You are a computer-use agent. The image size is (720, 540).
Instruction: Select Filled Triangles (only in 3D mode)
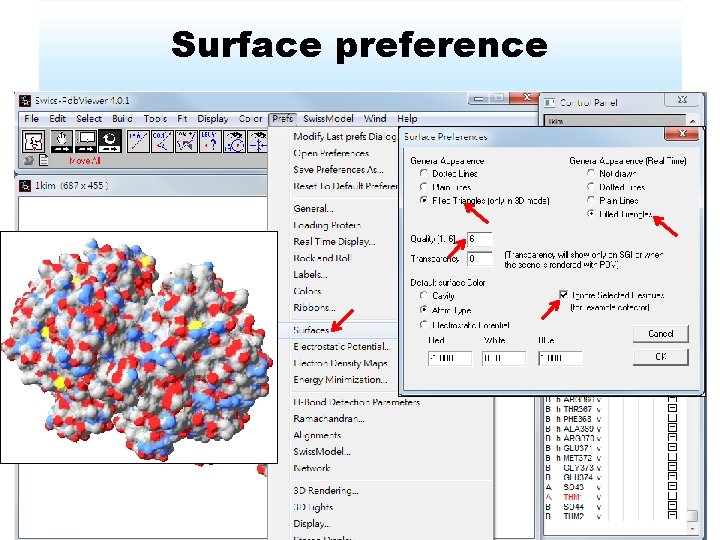(x=423, y=200)
